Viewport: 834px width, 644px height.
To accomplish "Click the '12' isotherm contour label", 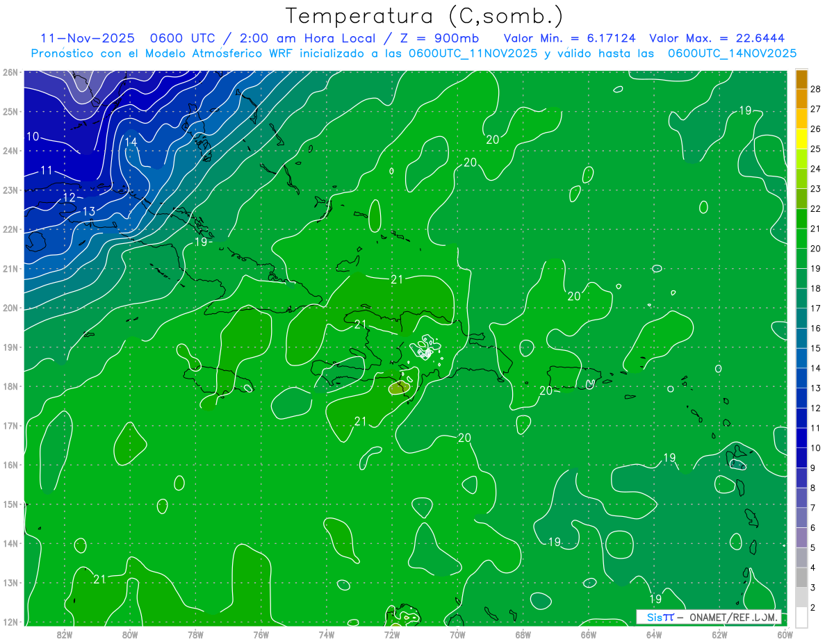I will click(69, 198).
